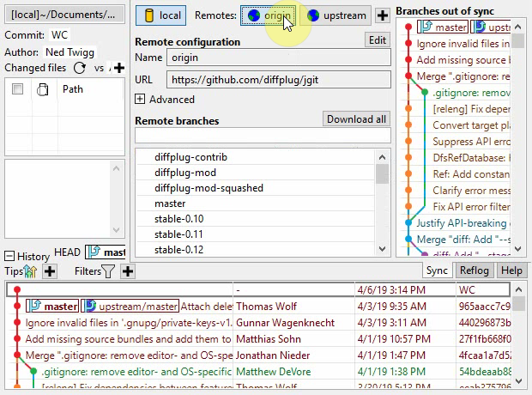Click plus icon beside Changed files vs

tap(118, 68)
